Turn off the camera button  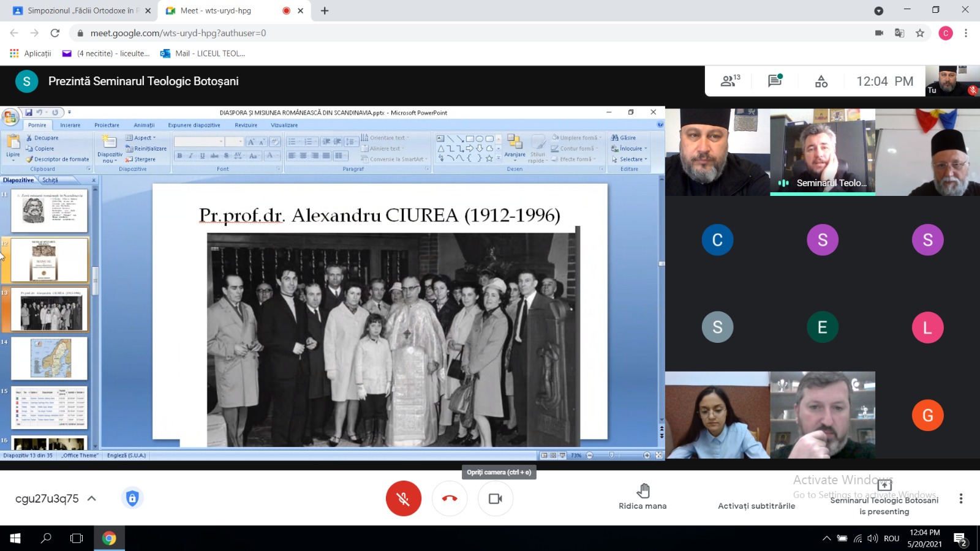pyautogui.click(x=495, y=498)
